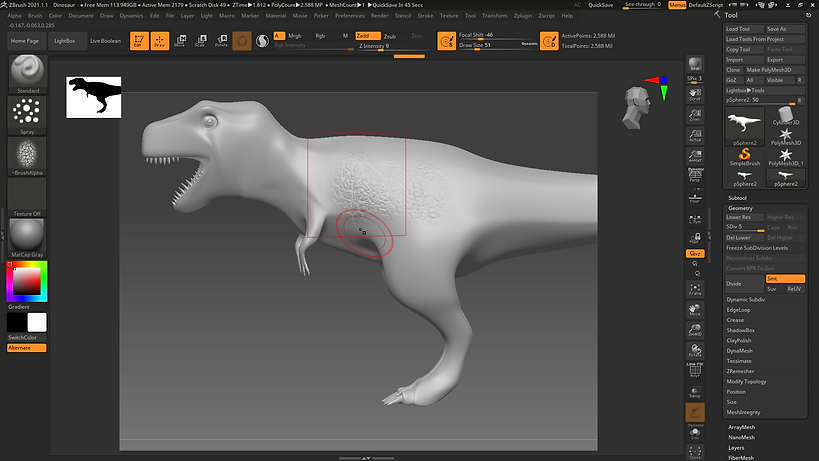Click the Actual size icon
Image resolution: width=819 pixels, height=461 pixels.
695,135
